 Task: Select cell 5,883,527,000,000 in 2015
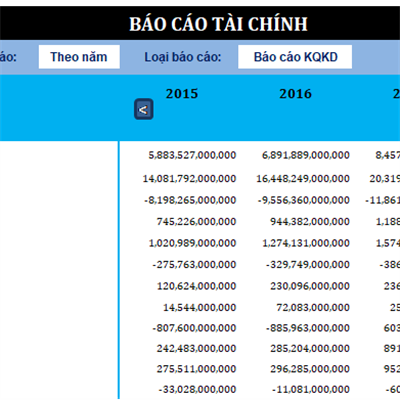point(192,155)
